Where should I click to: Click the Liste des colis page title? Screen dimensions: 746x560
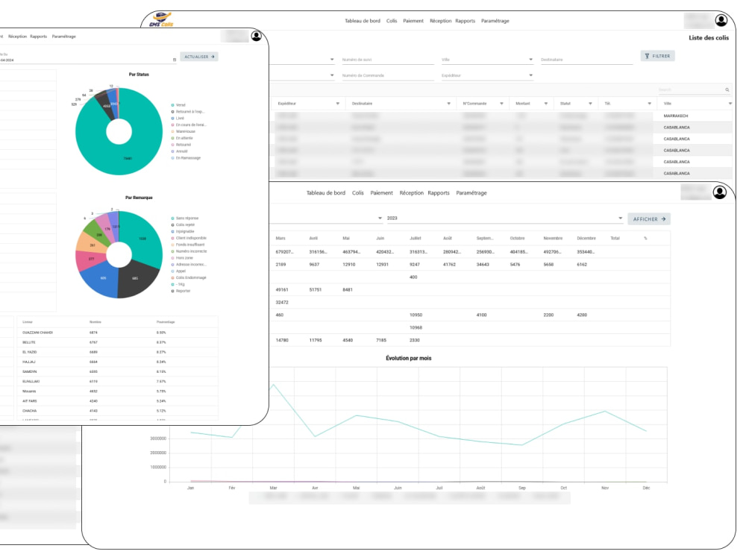tap(709, 38)
